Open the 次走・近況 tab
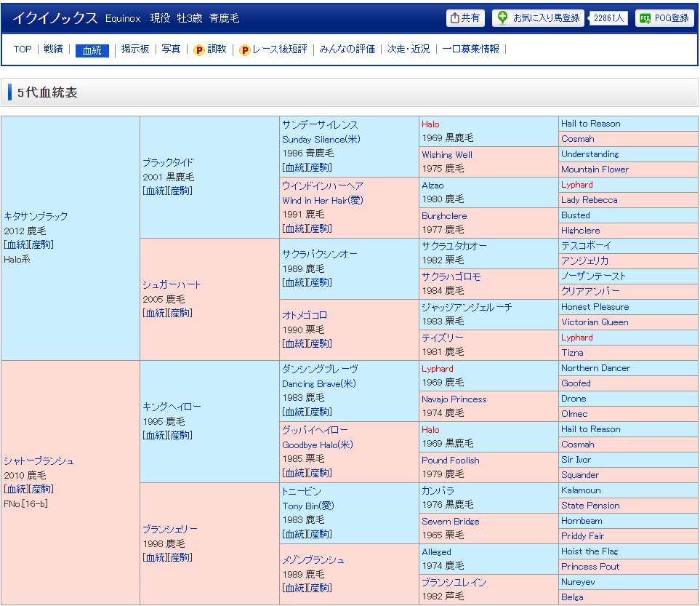Viewport: 700px width, 606px height. (409, 49)
